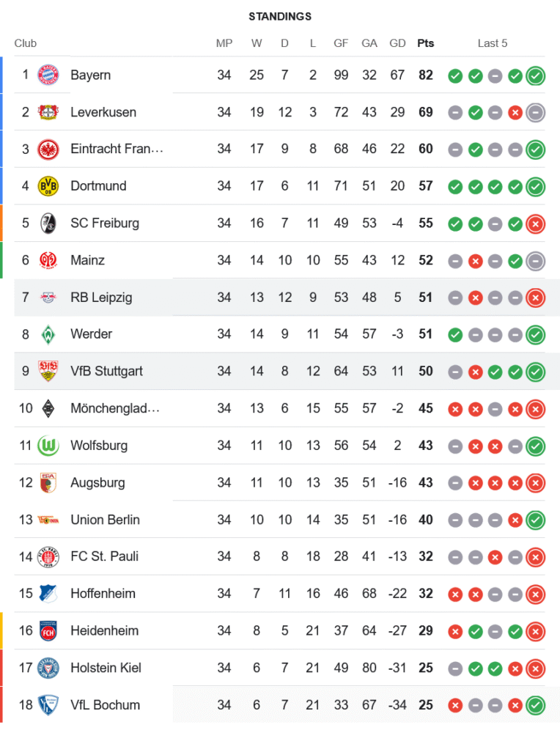
Task: Click the Club column header
Action: click(26, 43)
